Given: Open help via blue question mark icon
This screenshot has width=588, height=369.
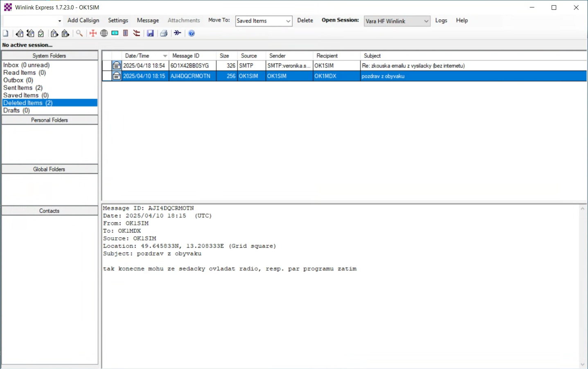Looking at the screenshot, I should [191, 34].
